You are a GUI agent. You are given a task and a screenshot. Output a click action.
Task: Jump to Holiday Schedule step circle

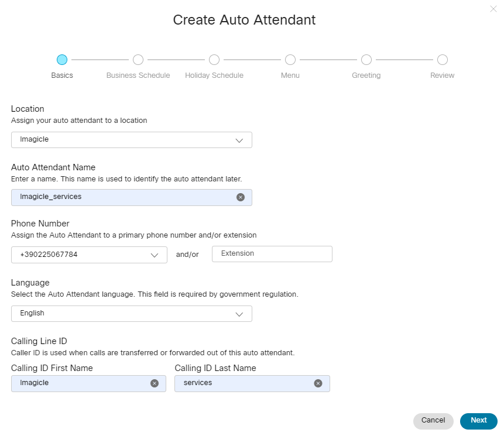pyautogui.click(x=214, y=60)
